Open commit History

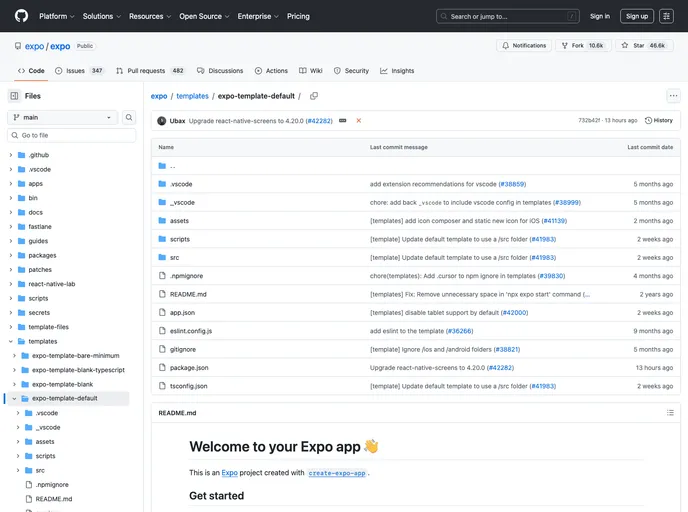[660, 120]
